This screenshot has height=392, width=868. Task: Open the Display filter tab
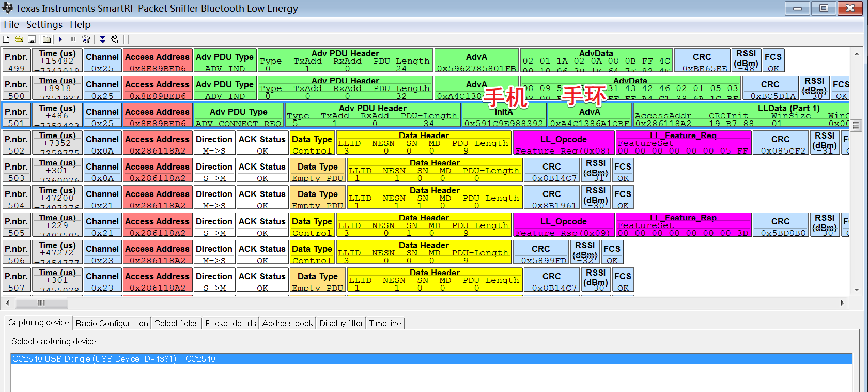(x=342, y=323)
